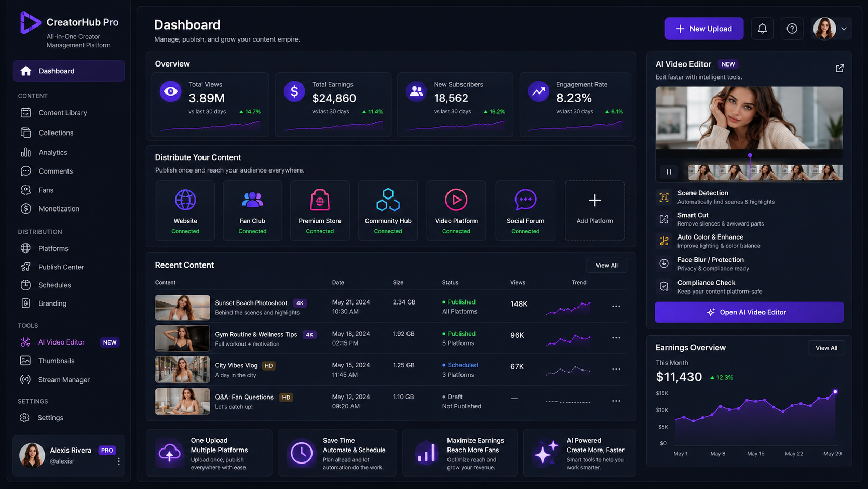Click the AI Powered sparkle icon

(546, 452)
